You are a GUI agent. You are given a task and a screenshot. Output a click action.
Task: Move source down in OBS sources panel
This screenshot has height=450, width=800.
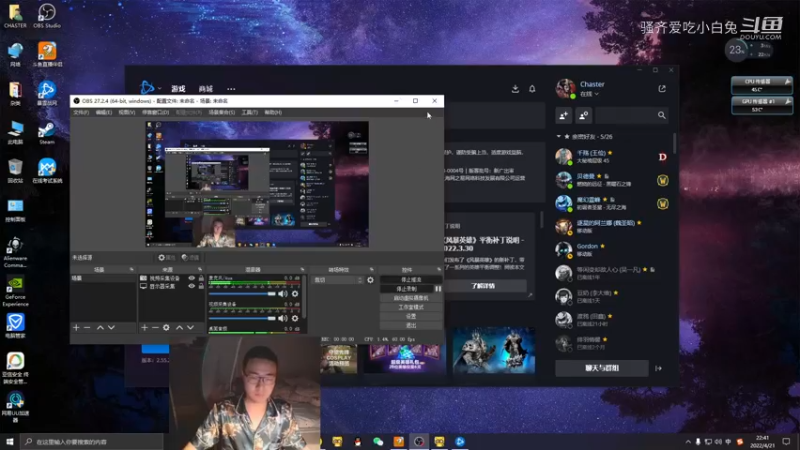[x=190, y=328]
